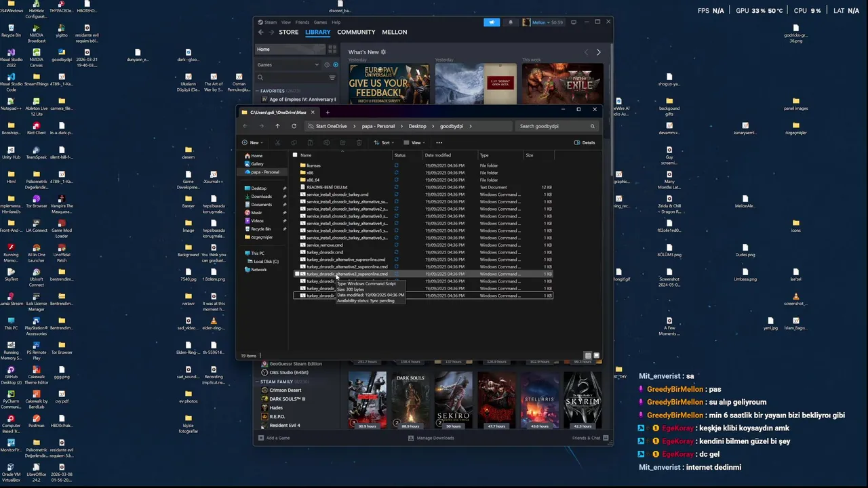Open Steam library collections grid icon
The height and width of the screenshot is (488, 868).
tap(332, 49)
